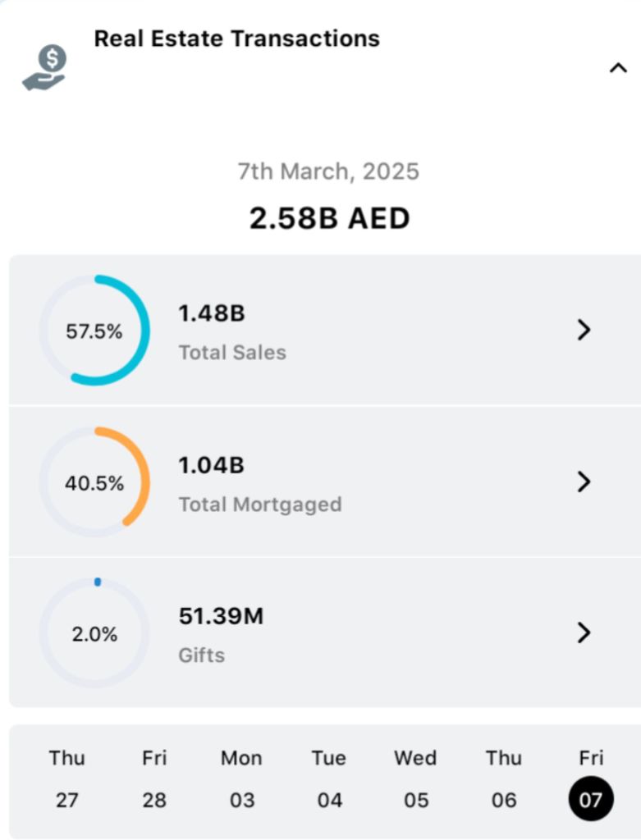Click the Real Estate Transactions title
The width and height of the screenshot is (641, 840).
pos(236,39)
